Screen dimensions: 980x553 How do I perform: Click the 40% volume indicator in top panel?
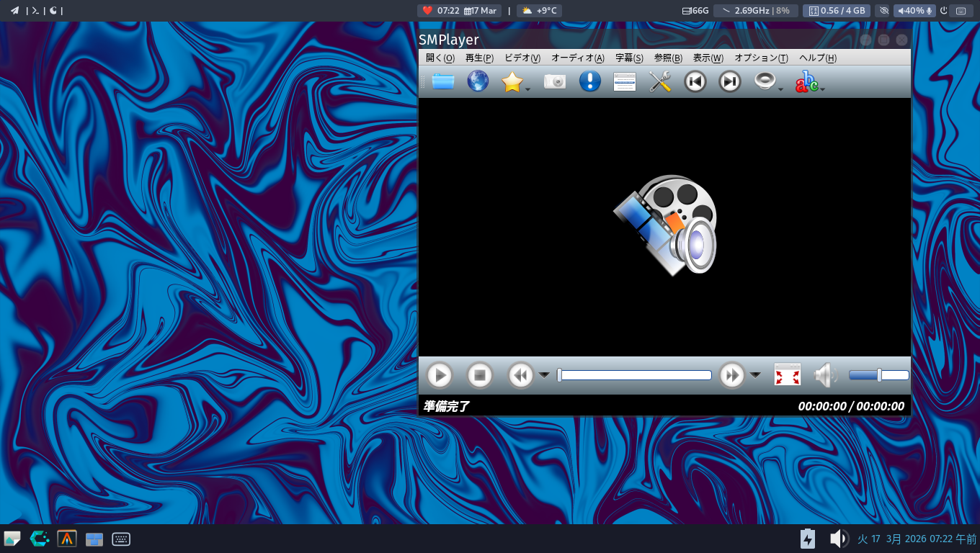point(914,11)
